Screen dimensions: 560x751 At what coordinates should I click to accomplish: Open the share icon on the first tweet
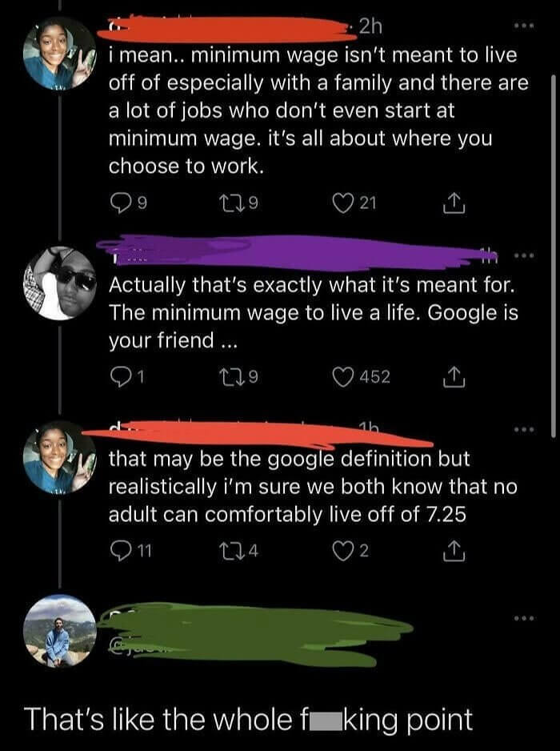[452, 202]
